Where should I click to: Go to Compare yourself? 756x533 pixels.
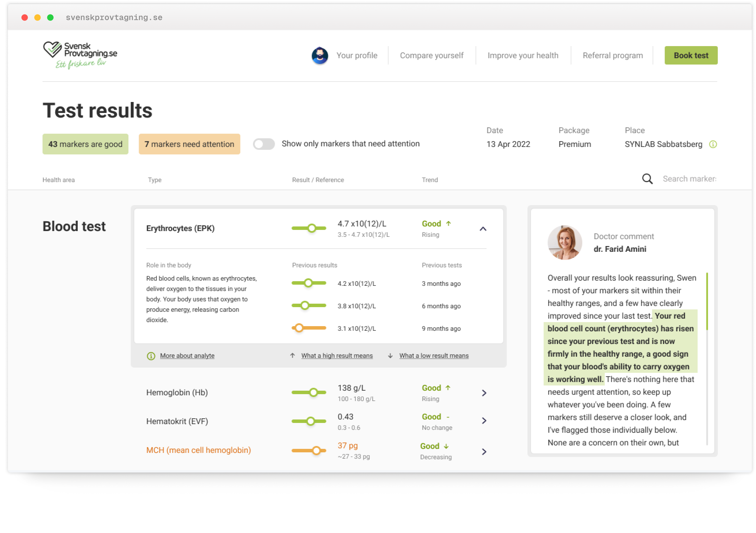click(432, 56)
